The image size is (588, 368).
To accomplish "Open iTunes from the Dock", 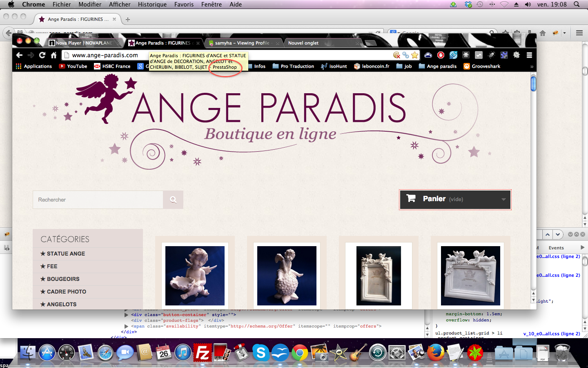I will pyautogui.click(x=183, y=352).
